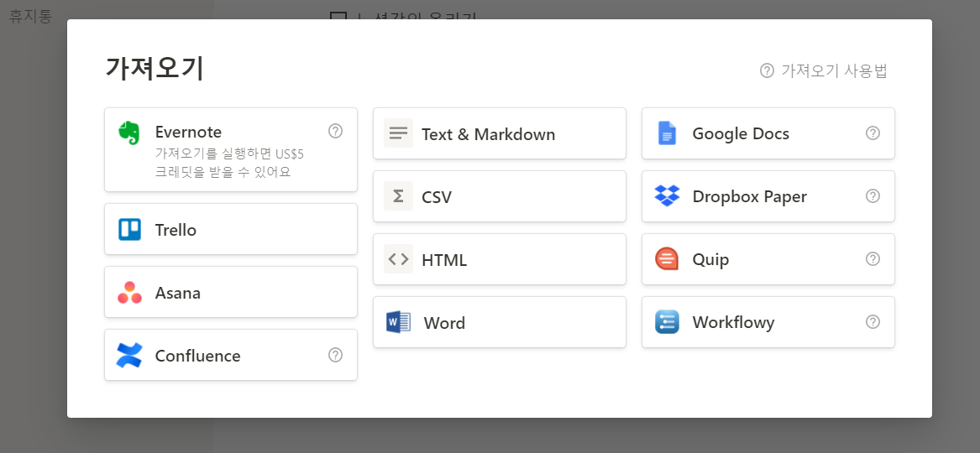Screen dimensions: 980x453
Task: Click the Trello board icon
Action: coord(129,229)
